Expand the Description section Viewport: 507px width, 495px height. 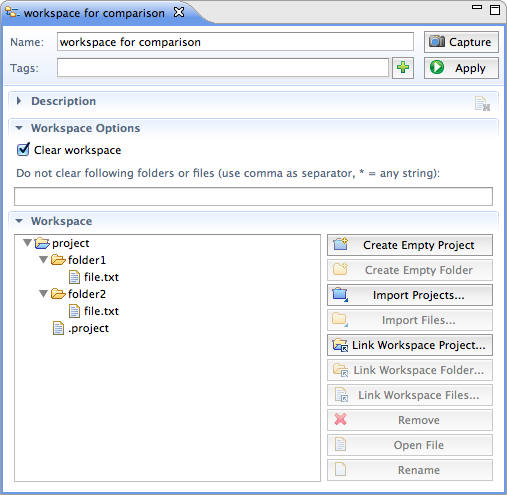pos(19,101)
